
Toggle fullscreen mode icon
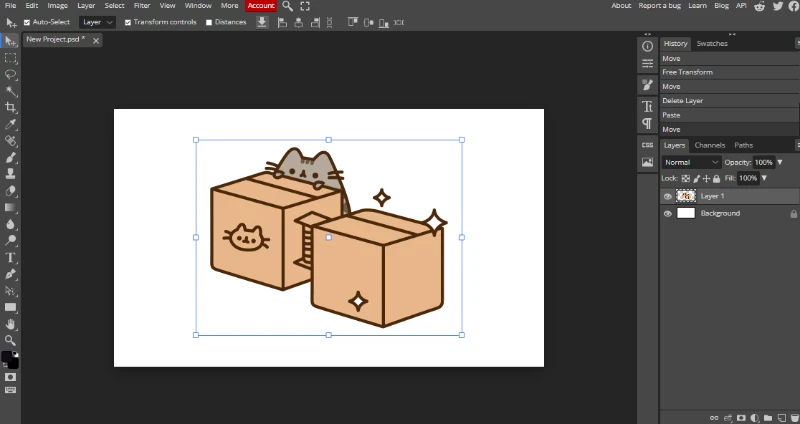305,6
